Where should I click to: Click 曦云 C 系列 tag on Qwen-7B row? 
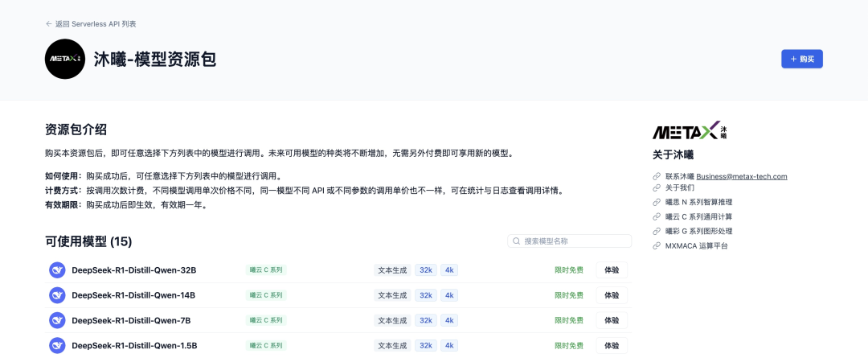click(x=266, y=320)
